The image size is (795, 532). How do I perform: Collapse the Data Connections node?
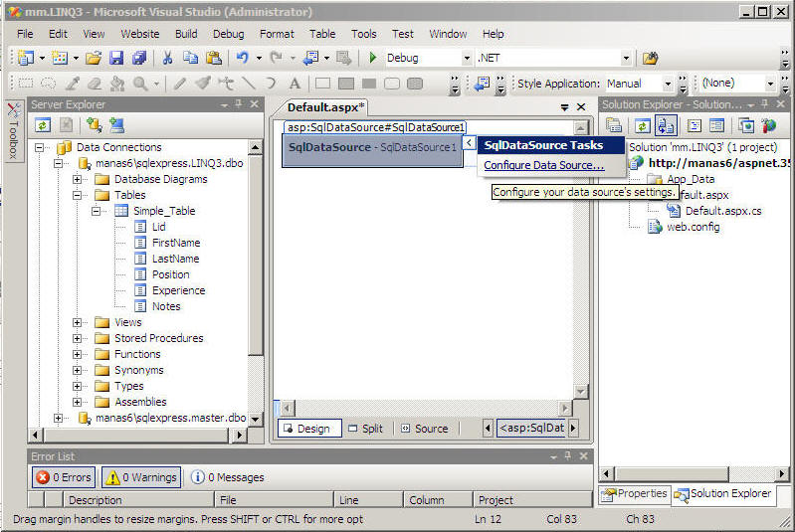[39, 148]
